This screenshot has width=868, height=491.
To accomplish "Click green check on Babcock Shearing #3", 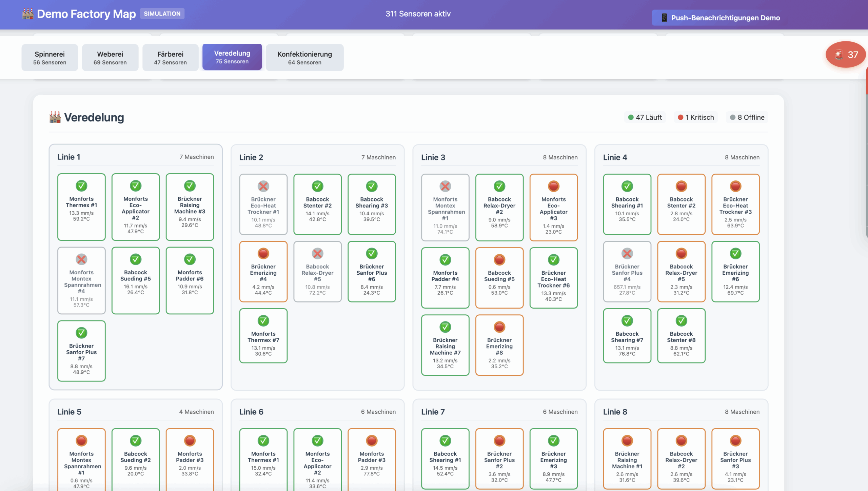I will coord(372,186).
